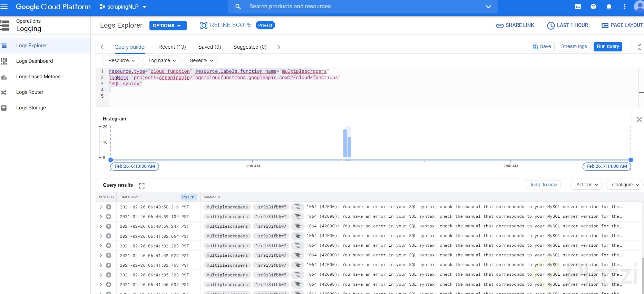Expand log entry at 06:40:59.247
The height and width of the screenshot is (294, 644).
pos(101,226)
